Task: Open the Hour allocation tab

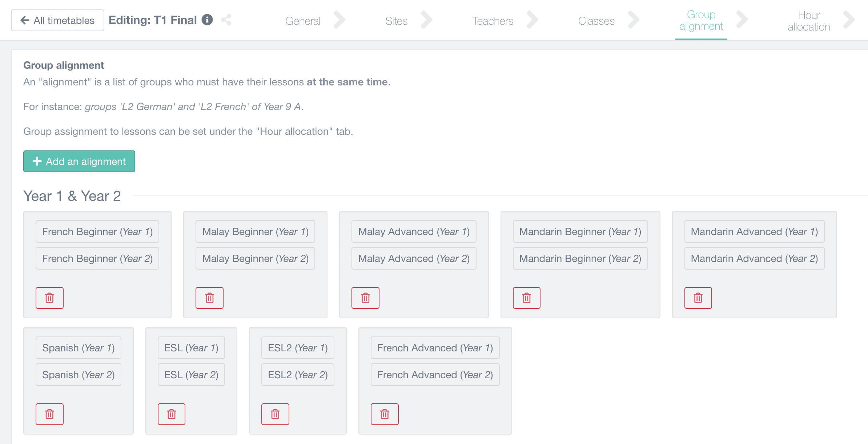Action: click(x=809, y=21)
